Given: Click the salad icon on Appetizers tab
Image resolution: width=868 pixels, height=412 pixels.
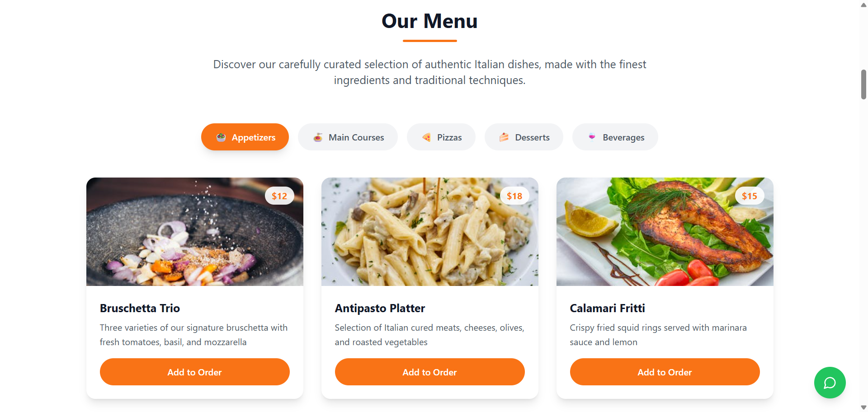Looking at the screenshot, I should click(x=221, y=137).
